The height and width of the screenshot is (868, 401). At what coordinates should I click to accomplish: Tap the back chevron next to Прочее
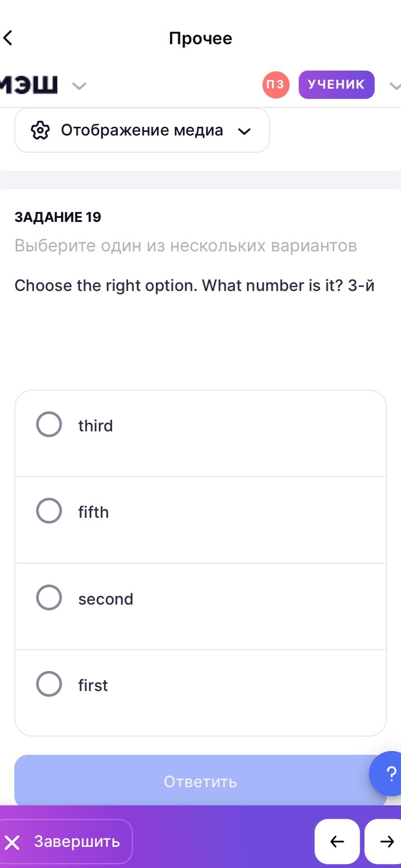click(8, 38)
